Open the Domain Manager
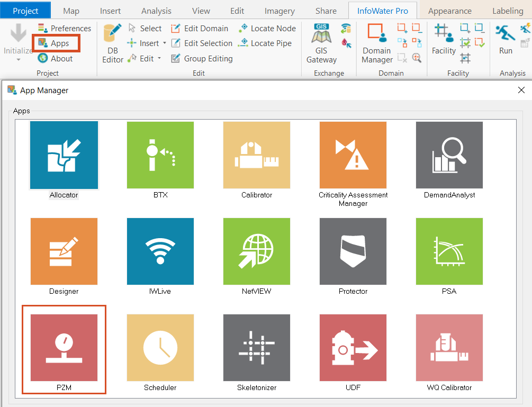This screenshot has width=532, height=407. point(377,43)
